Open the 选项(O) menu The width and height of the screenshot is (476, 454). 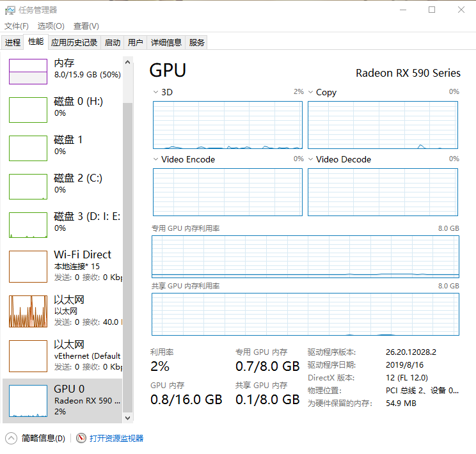tap(51, 26)
